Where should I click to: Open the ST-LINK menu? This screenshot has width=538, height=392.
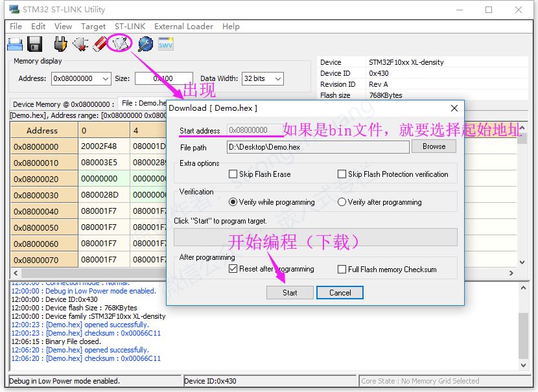click(x=130, y=27)
